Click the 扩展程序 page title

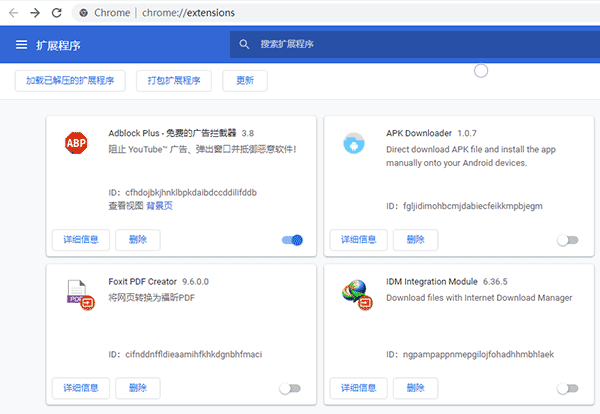pyautogui.click(x=58, y=46)
